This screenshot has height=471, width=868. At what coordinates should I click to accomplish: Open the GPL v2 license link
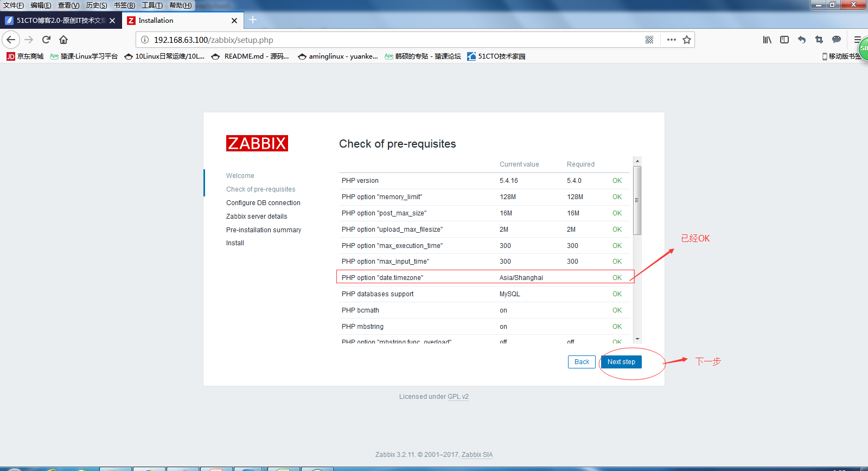click(458, 397)
